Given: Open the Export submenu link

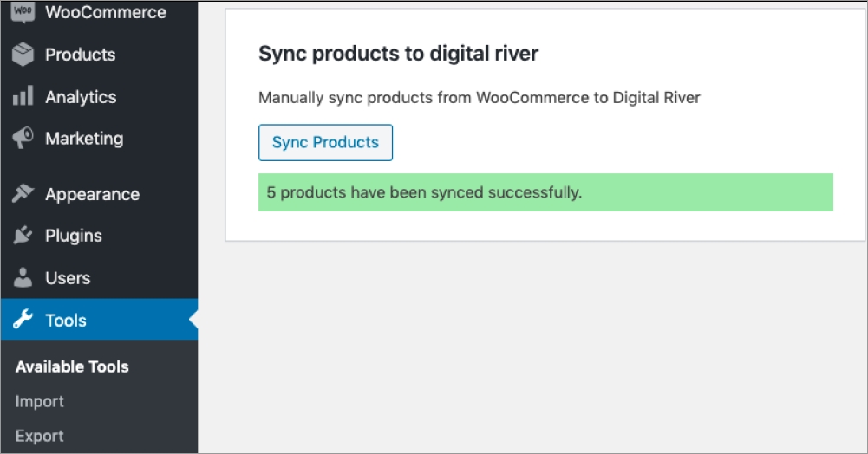Looking at the screenshot, I should click(x=40, y=436).
